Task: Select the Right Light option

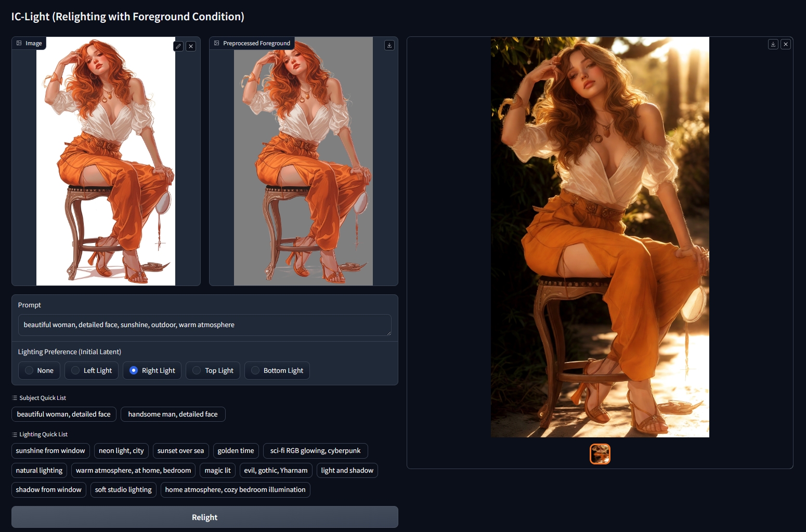Action: pyautogui.click(x=152, y=370)
